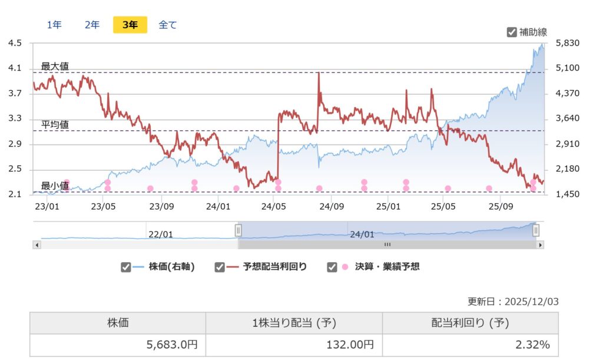Screen dimensions: 603x364
Task: Disable the 決算・業績予想 markers checkbox
Action: pyautogui.click(x=332, y=267)
